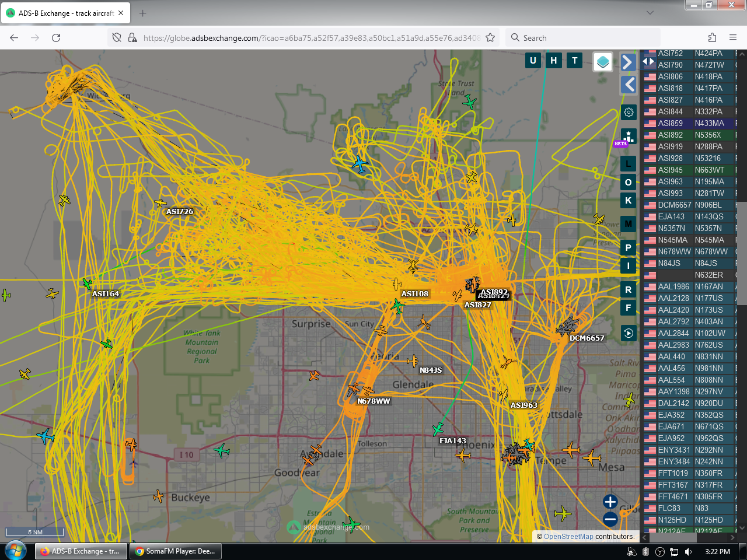This screenshot has height=560, width=747.
Task: Open the Firefox hamburger menu
Action: tap(733, 37)
